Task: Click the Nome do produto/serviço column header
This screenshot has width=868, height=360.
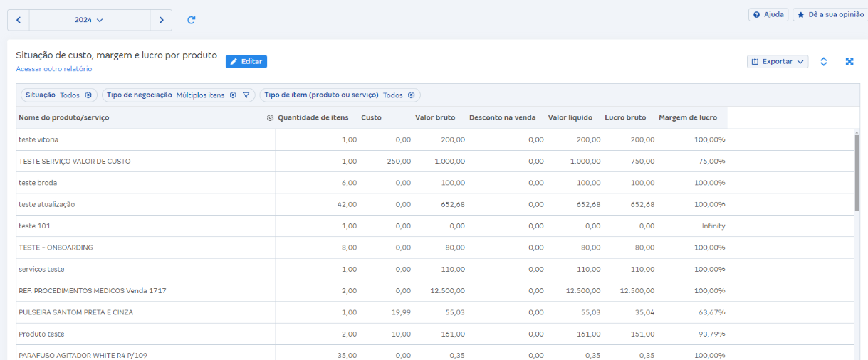Action: tap(64, 117)
